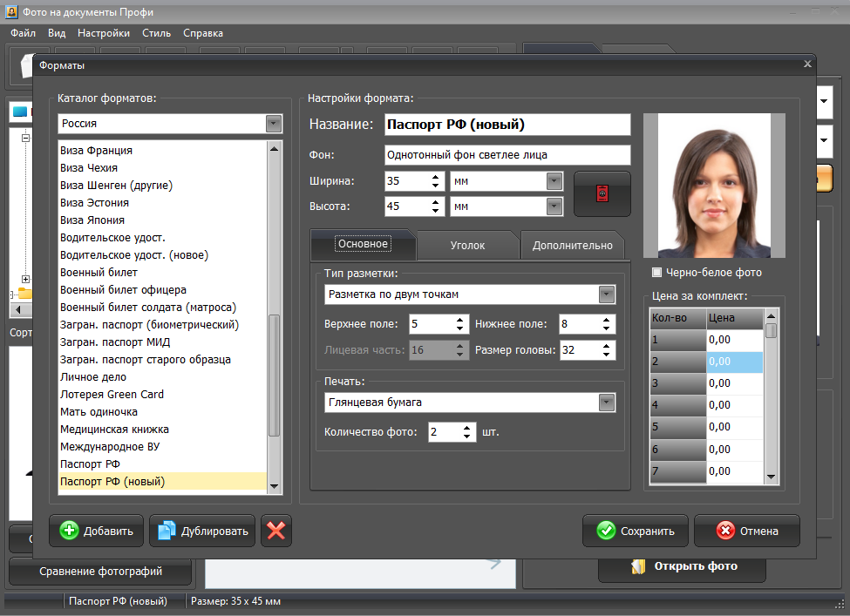Increase the width value with up arrow
Screen dimensions: 850x616
click(x=435, y=176)
